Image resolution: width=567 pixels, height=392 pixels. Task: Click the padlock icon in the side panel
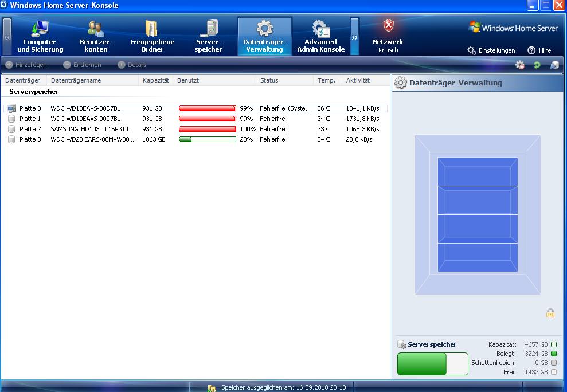[x=550, y=313]
